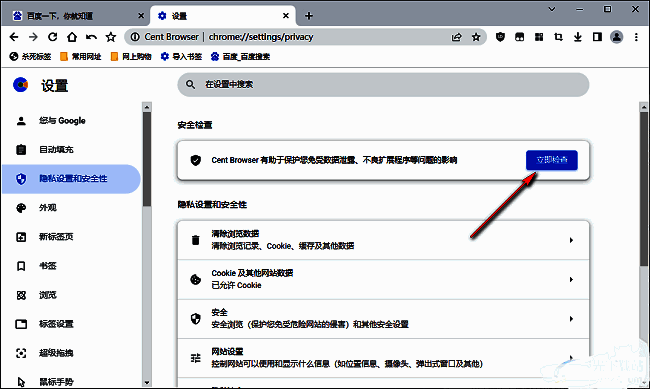Viewport: 650px width, 389px height.
Task: Open the user profile avatar
Action: click(x=616, y=37)
